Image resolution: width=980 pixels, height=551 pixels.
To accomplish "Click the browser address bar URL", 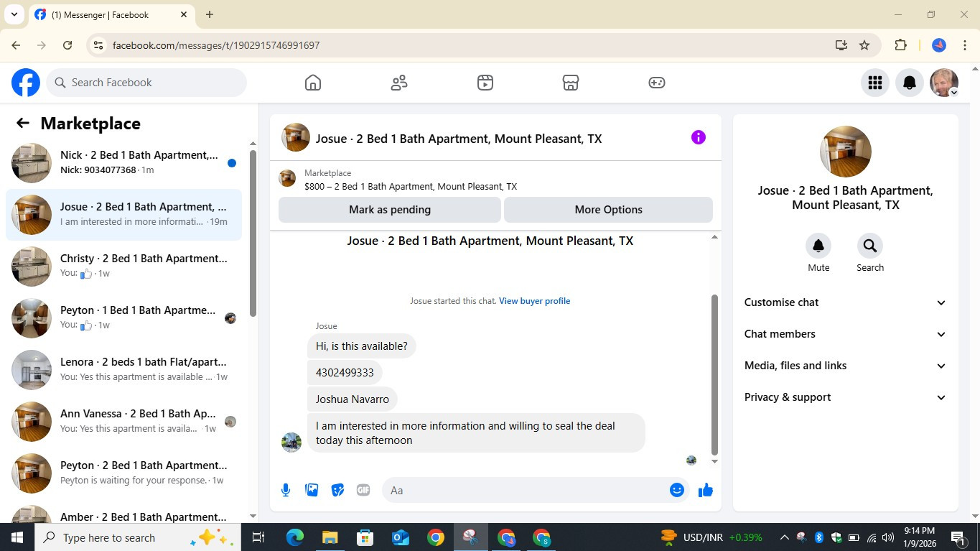I will (x=216, y=45).
